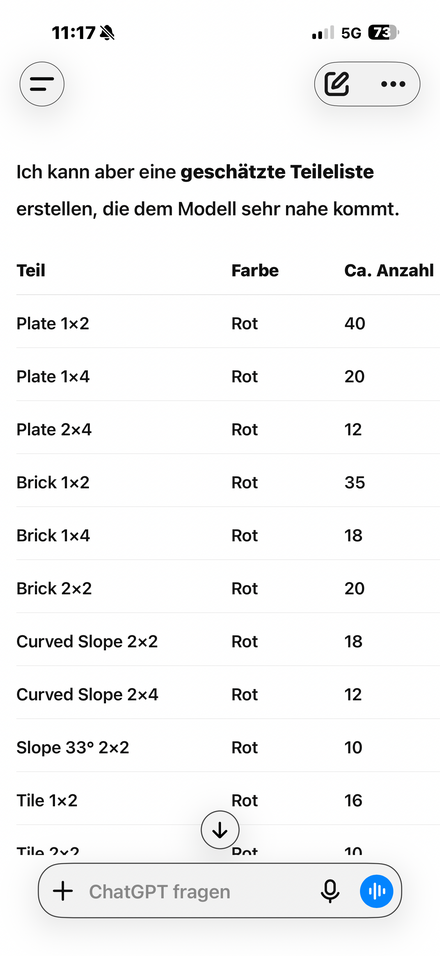Screen dimensions: 440x956
Task: Open the sidebar hamburger menu
Action: pos(41,84)
